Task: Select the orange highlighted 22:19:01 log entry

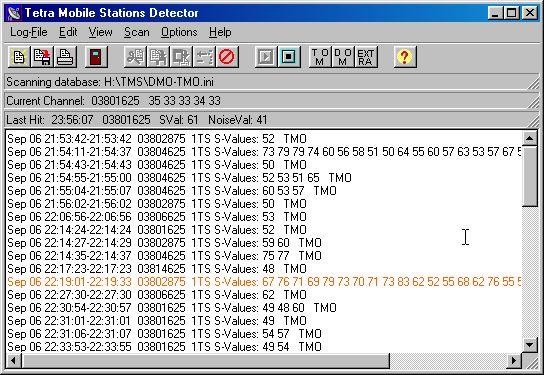Action: [264, 282]
